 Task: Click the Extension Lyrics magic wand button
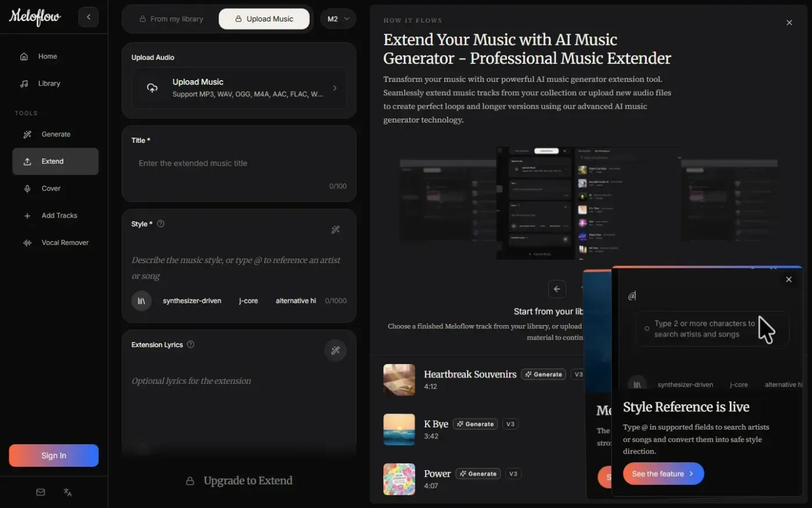(335, 350)
